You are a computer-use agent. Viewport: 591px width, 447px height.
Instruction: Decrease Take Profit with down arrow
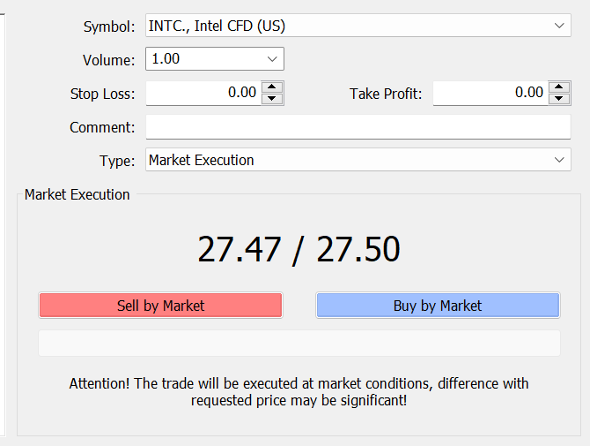coord(559,99)
